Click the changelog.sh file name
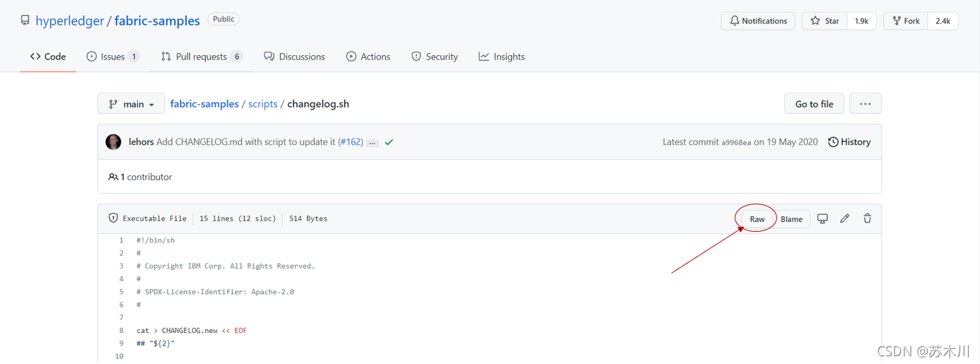 point(318,104)
